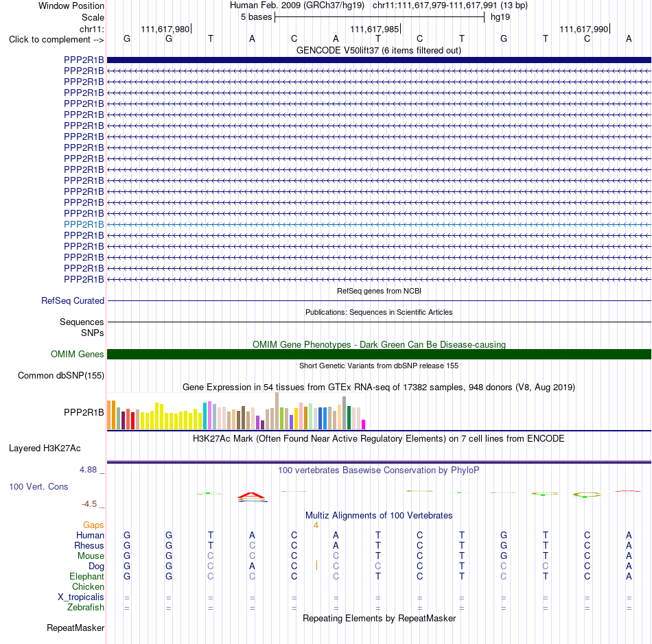Click the magenta bar in GTEx expression chart

364,425
